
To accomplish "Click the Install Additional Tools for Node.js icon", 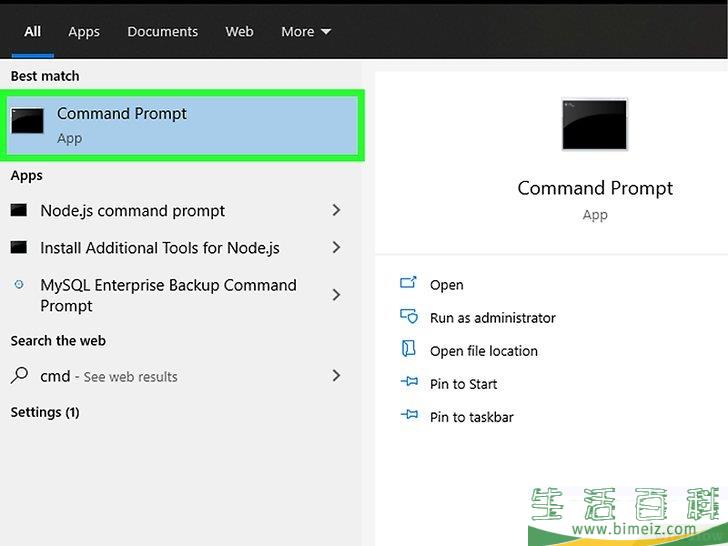I will (19, 247).
